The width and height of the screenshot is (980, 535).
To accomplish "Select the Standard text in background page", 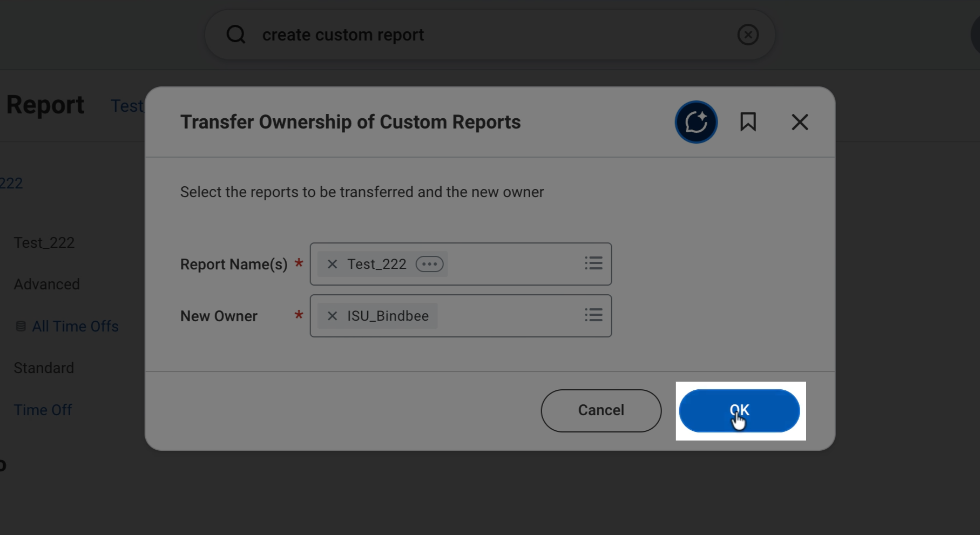I will [44, 368].
